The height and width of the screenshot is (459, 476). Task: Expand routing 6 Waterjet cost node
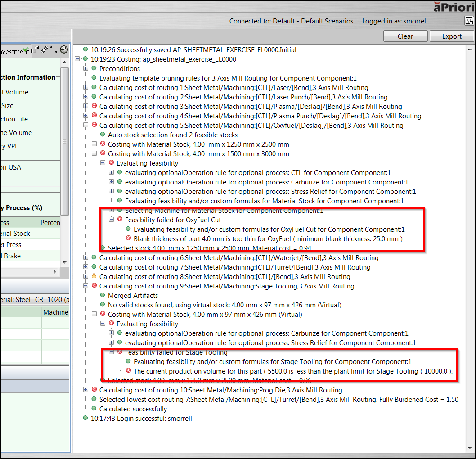pyautogui.click(x=86, y=257)
